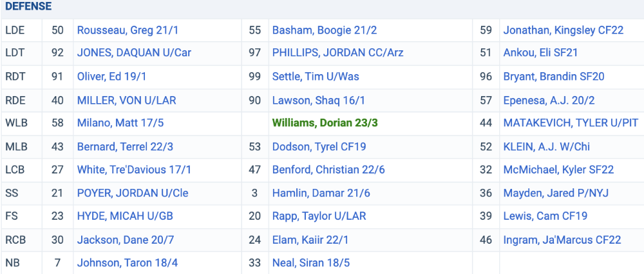Open the MICAH HYDE link

point(125,216)
